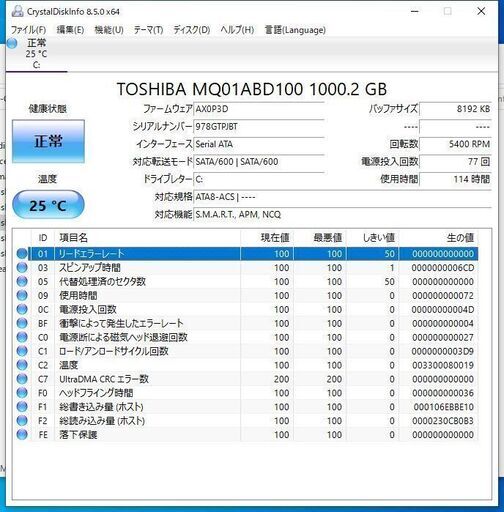Click the CrystalDiskInfo app icon in title bar
Viewport: 504px width, 512px height.
pyautogui.click(x=17, y=11)
